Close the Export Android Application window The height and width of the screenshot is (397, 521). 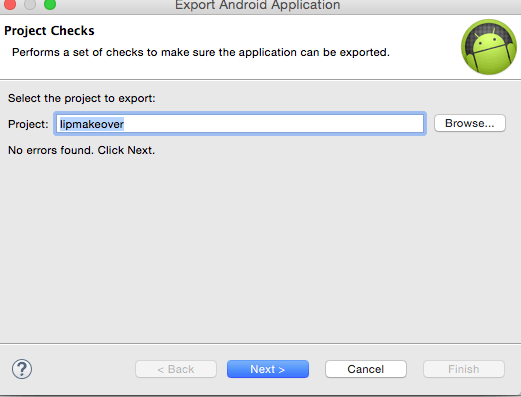(10, 4)
